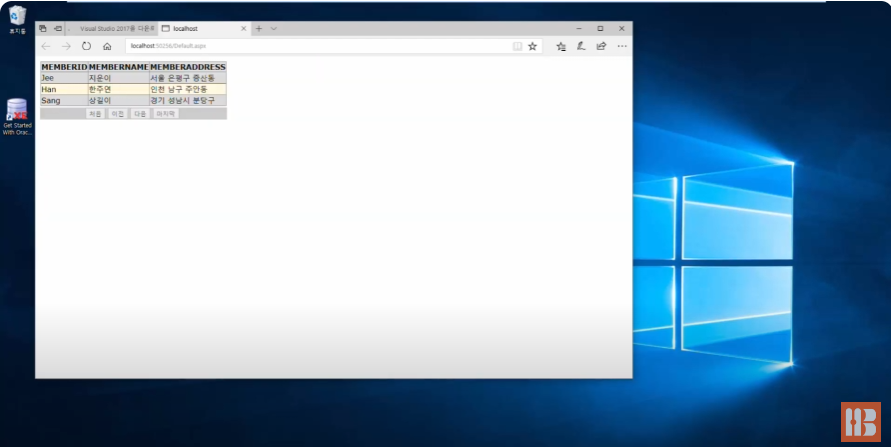Image resolution: width=891 pixels, height=447 pixels.
Task: Toggle reading view in the address bar
Action: click(x=517, y=47)
